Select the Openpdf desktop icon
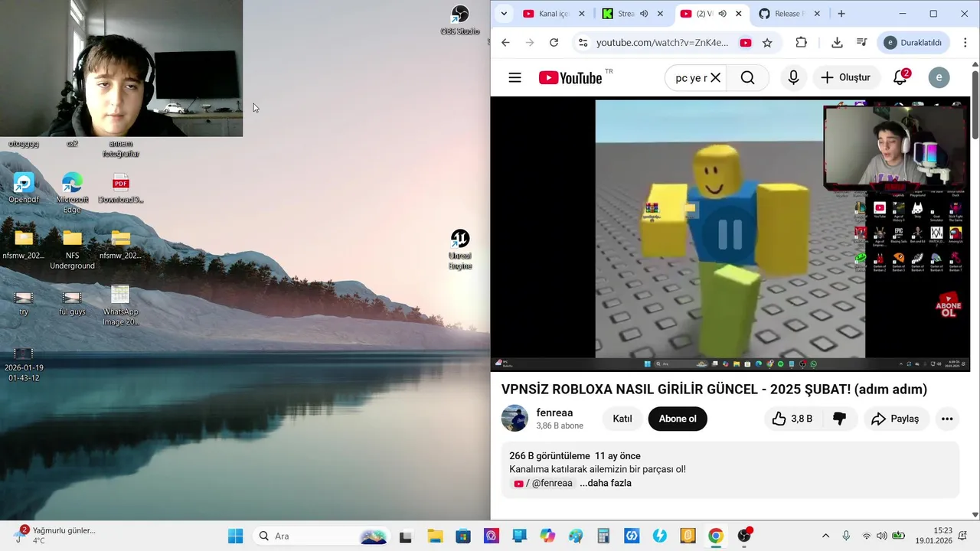The height and width of the screenshot is (551, 980). [24, 187]
